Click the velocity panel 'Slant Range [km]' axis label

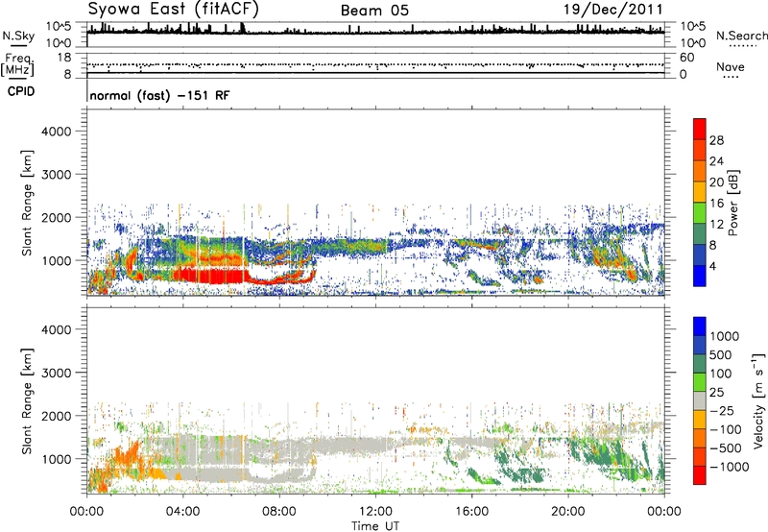click(27, 401)
